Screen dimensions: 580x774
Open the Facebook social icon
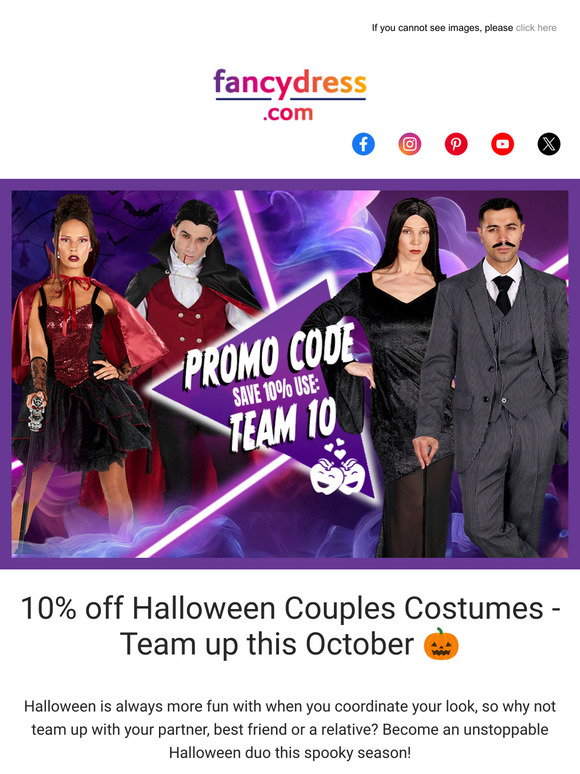click(x=363, y=144)
